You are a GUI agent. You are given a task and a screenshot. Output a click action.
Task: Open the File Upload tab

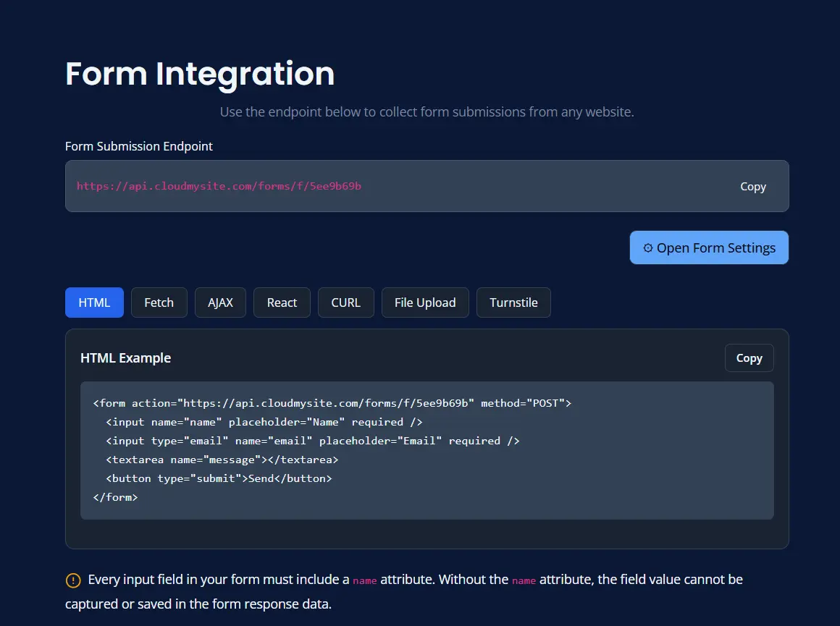click(425, 303)
